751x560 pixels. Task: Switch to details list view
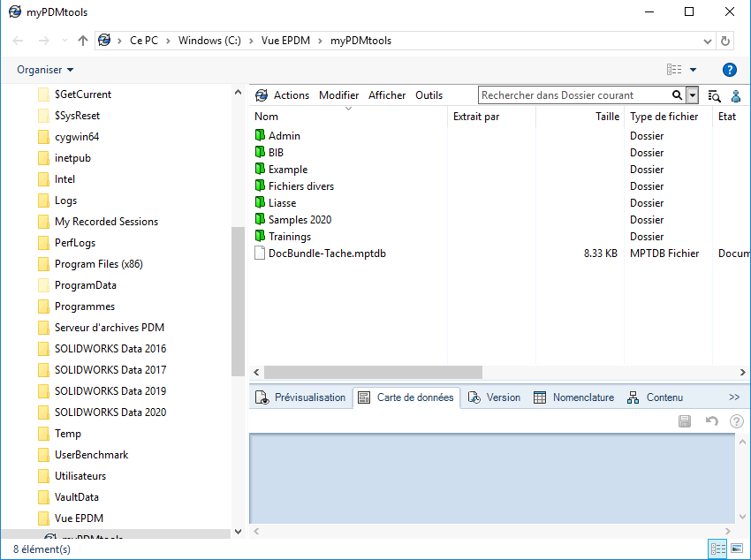(x=717, y=549)
